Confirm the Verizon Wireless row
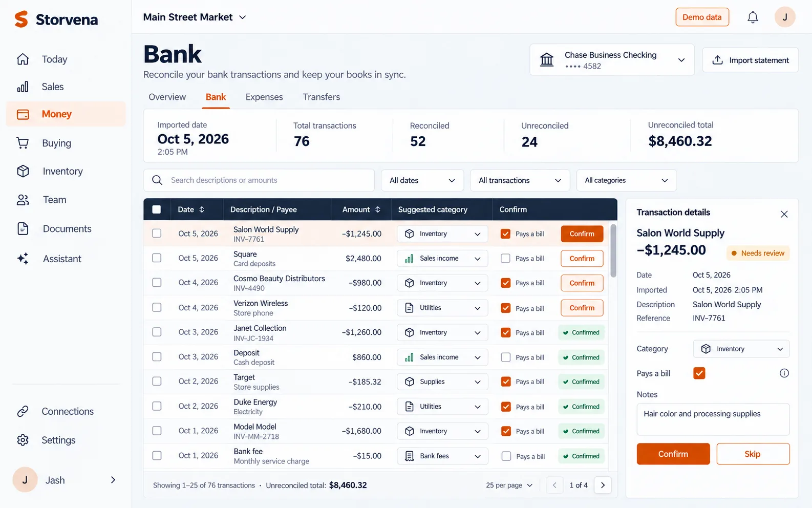The image size is (812, 508). point(582,308)
